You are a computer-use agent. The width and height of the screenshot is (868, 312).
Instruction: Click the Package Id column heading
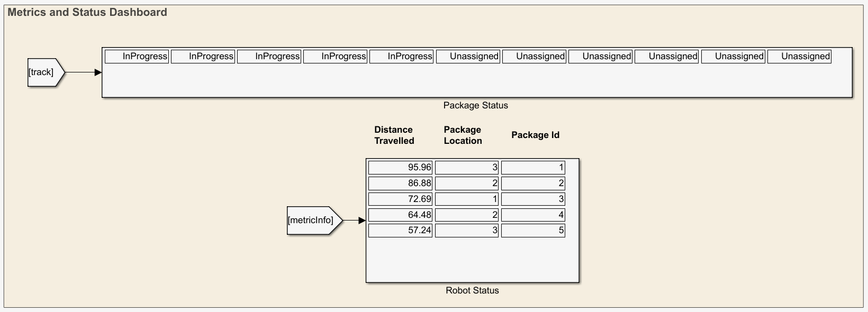pos(535,135)
